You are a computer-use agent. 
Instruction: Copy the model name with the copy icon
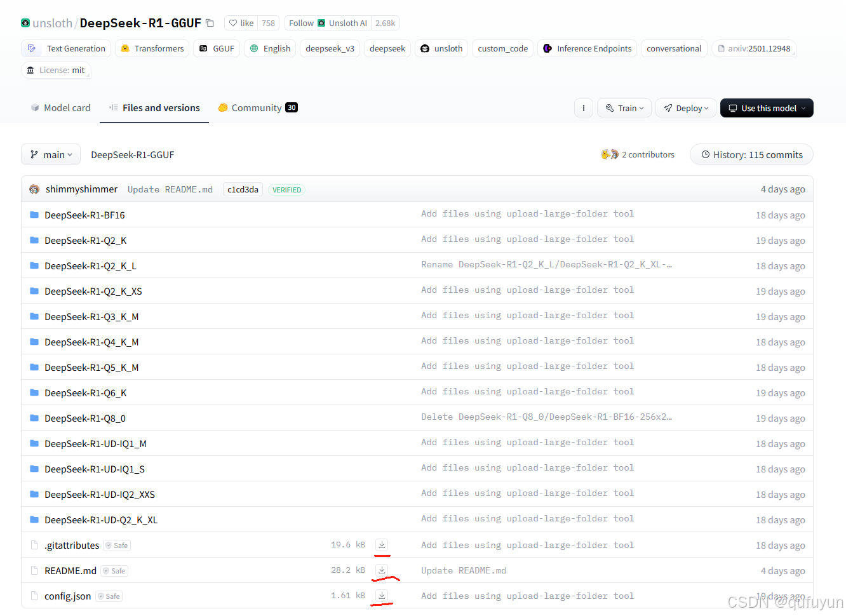(x=210, y=23)
